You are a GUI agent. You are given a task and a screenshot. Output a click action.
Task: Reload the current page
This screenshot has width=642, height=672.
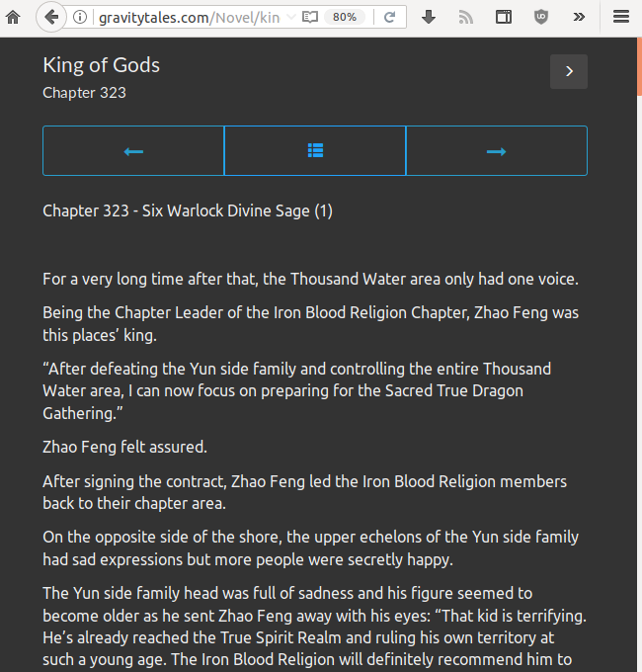point(389,17)
